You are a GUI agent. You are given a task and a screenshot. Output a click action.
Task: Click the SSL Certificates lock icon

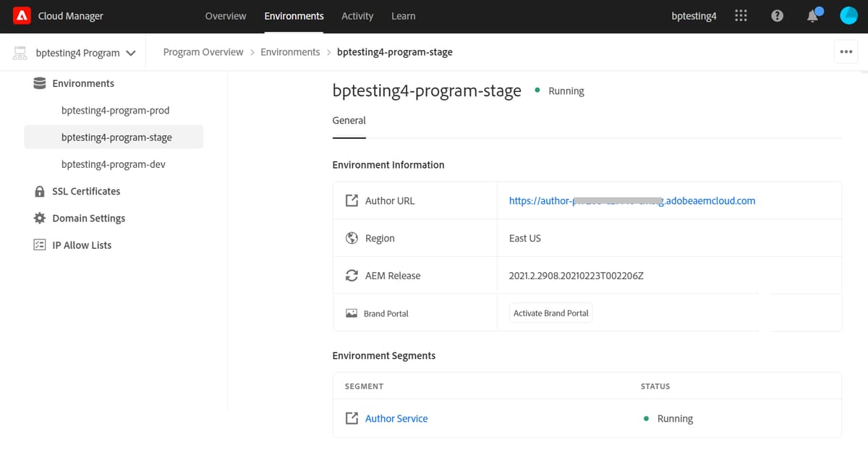click(x=41, y=191)
